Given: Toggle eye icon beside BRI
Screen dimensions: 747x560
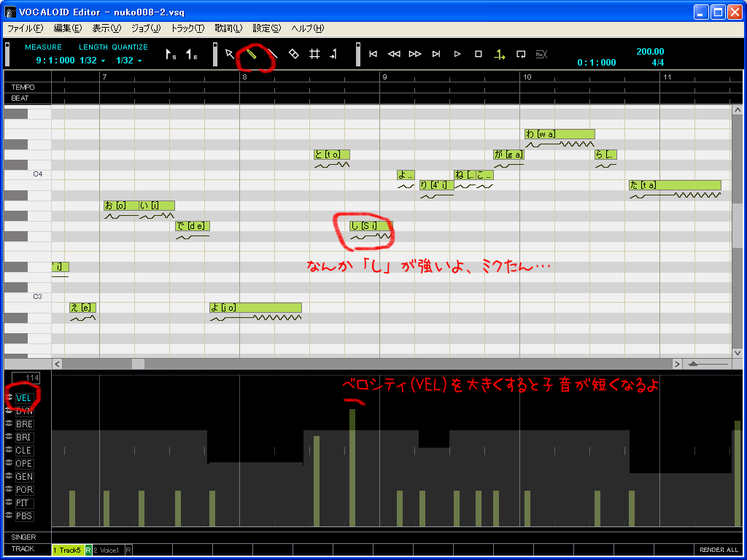Looking at the screenshot, I should click(x=9, y=437).
